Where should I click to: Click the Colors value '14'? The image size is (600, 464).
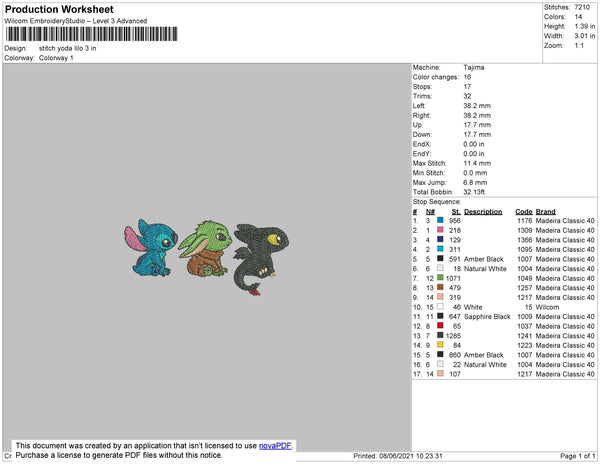click(x=578, y=17)
